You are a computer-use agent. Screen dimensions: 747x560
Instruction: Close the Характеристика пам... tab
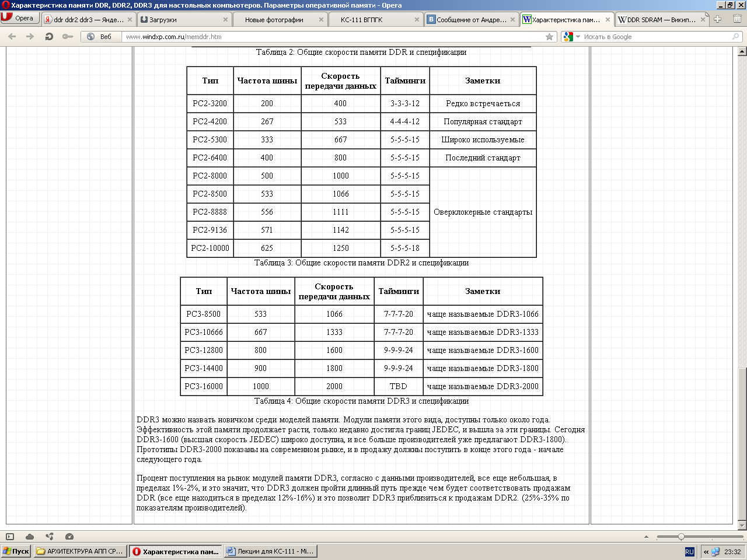(x=608, y=19)
